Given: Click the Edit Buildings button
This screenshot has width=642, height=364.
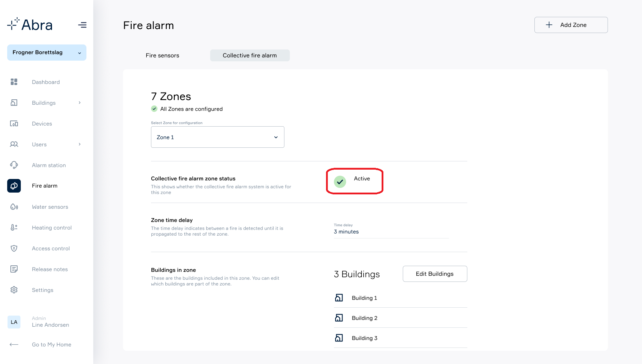Looking at the screenshot, I should click(x=435, y=274).
